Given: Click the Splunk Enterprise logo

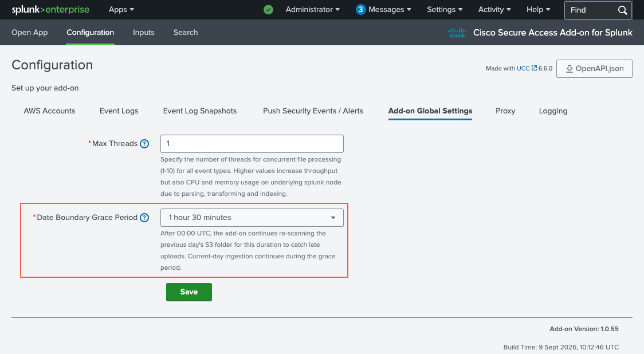Looking at the screenshot, I should pos(50,9).
